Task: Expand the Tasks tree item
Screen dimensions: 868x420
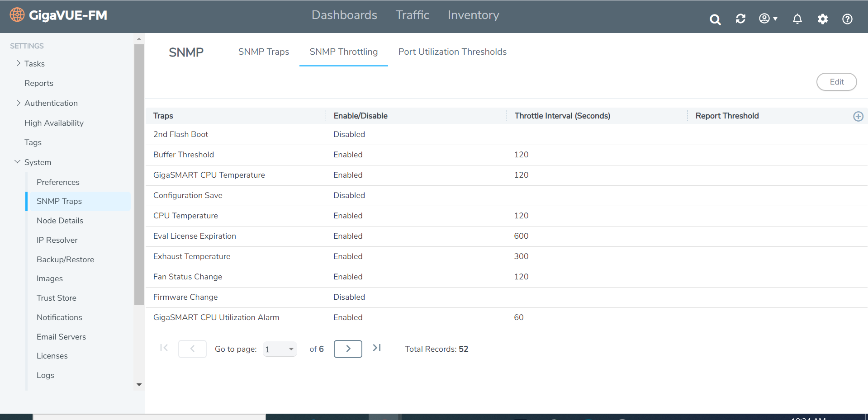Action: tap(19, 64)
